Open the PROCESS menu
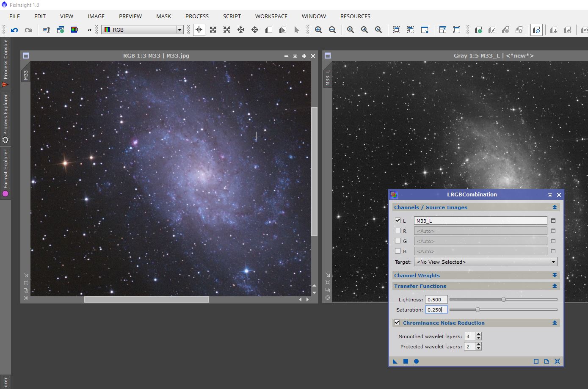Viewport: 588px width, 389px height. [197, 16]
